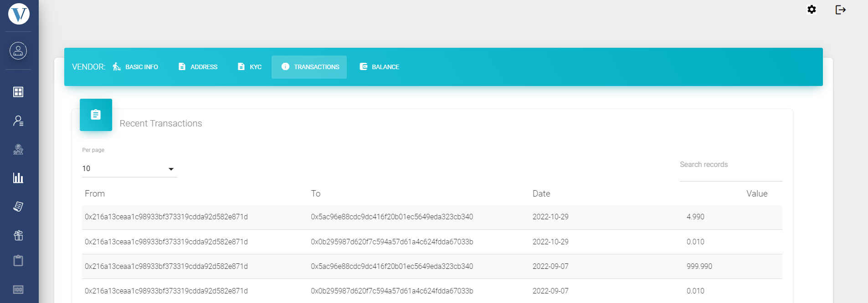Open the user profile avatar icon
This screenshot has height=303, width=868.
(x=18, y=50)
